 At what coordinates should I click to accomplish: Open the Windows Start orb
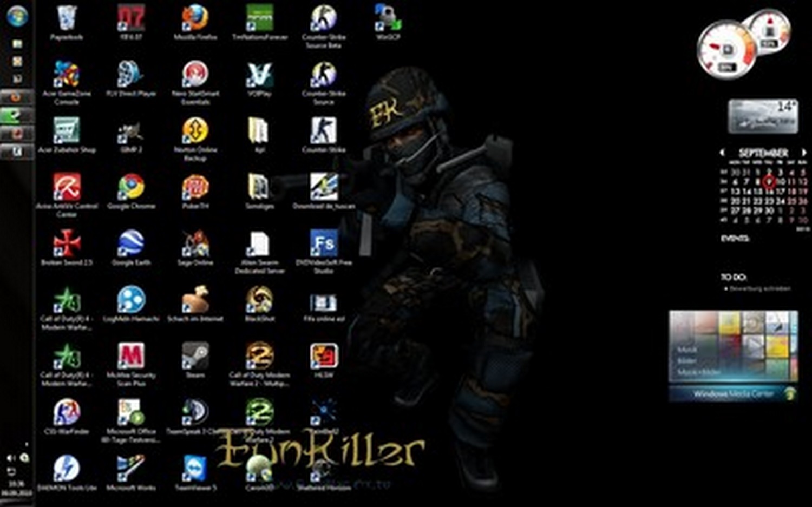(x=17, y=16)
